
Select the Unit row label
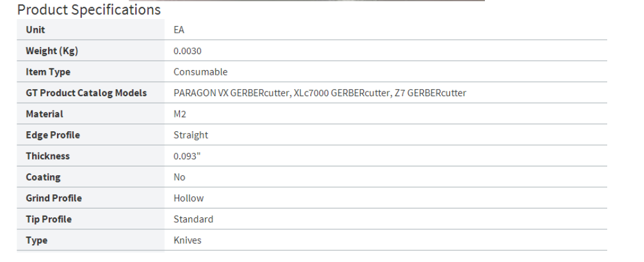pos(36,30)
